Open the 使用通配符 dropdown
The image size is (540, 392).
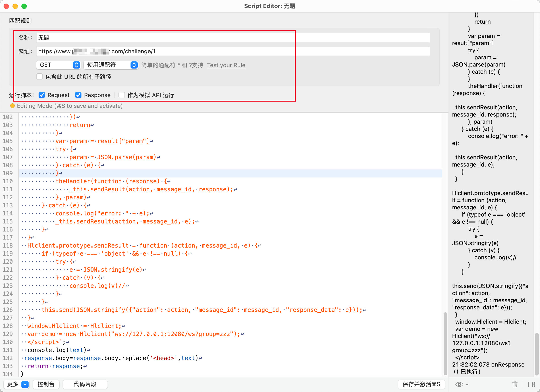[x=107, y=65]
